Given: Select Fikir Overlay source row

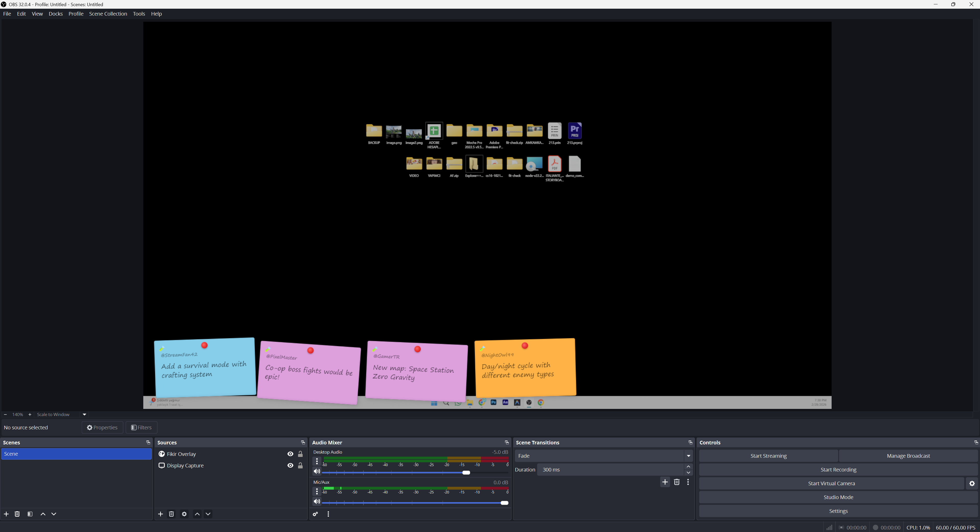Looking at the screenshot, I should (x=231, y=454).
